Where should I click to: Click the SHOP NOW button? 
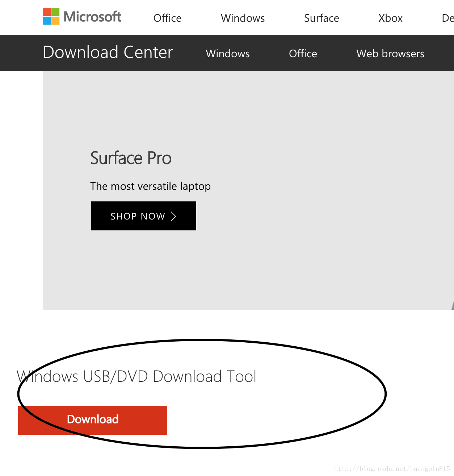(x=144, y=216)
